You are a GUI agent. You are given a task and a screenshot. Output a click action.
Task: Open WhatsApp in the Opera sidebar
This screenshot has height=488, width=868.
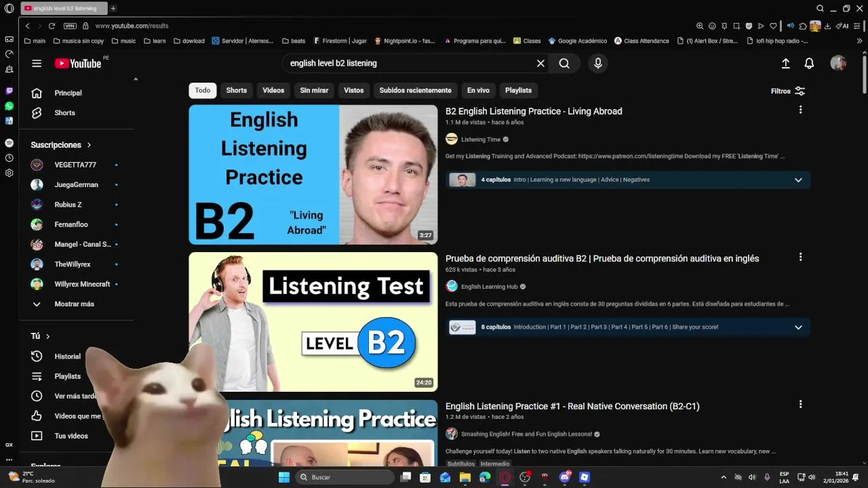[9, 106]
